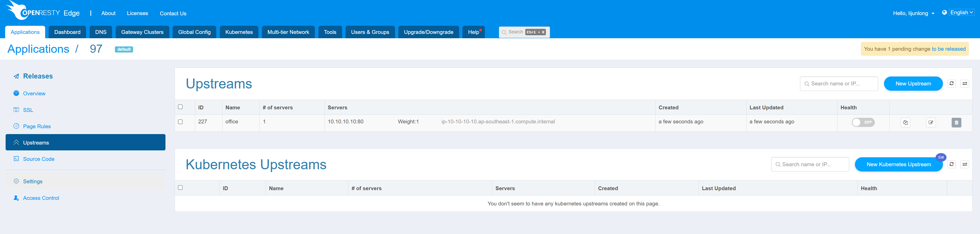This screenshot has width=980, height=234.
Task: Switch to the Gateway Clusters tab
Action: click(142, 32)
